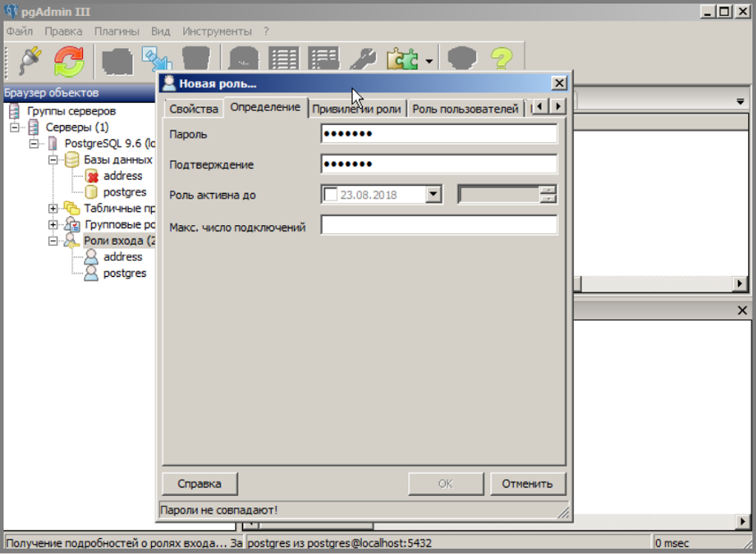Click the plug connection icon in toolbar
Viewport: 756px width, 554px height.
coord(31,60)
